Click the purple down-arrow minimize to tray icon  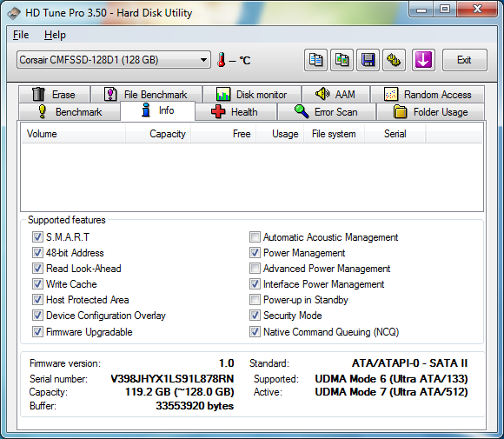pos(423,60)
